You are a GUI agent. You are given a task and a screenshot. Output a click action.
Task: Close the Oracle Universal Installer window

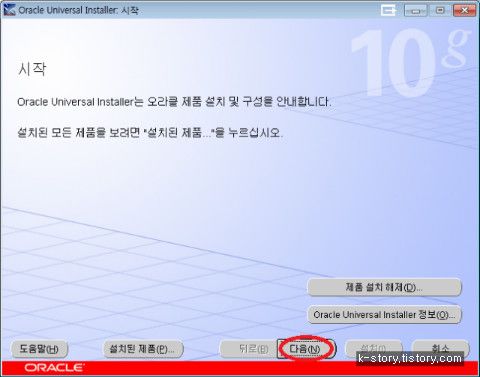pyautogui.click(x=464, y=10)
